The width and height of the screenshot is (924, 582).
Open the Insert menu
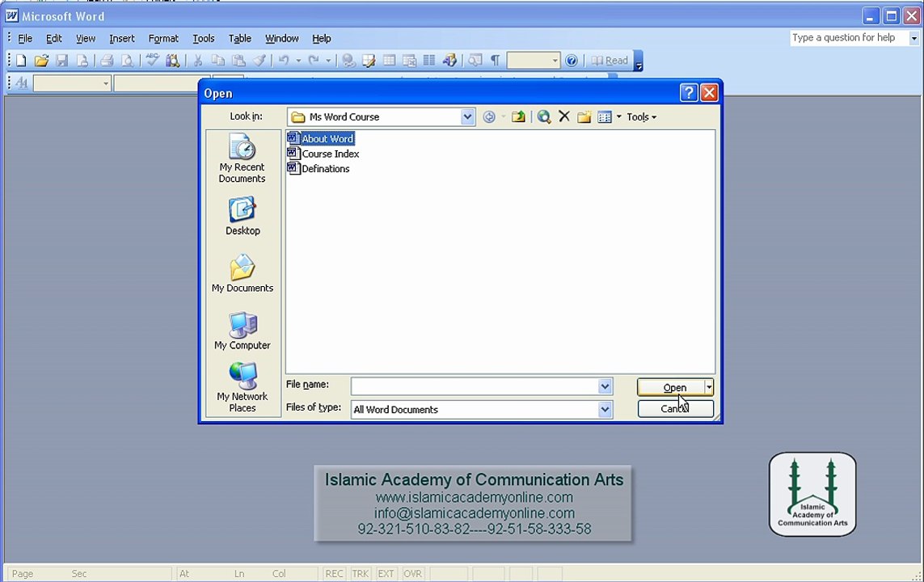(121, 38)
